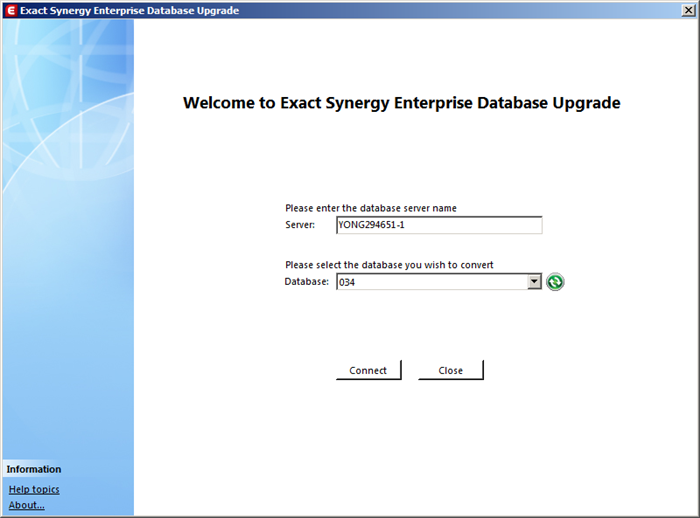700x518 pixels.
Task: Click the Close button next to Connect
Action: 450,370
